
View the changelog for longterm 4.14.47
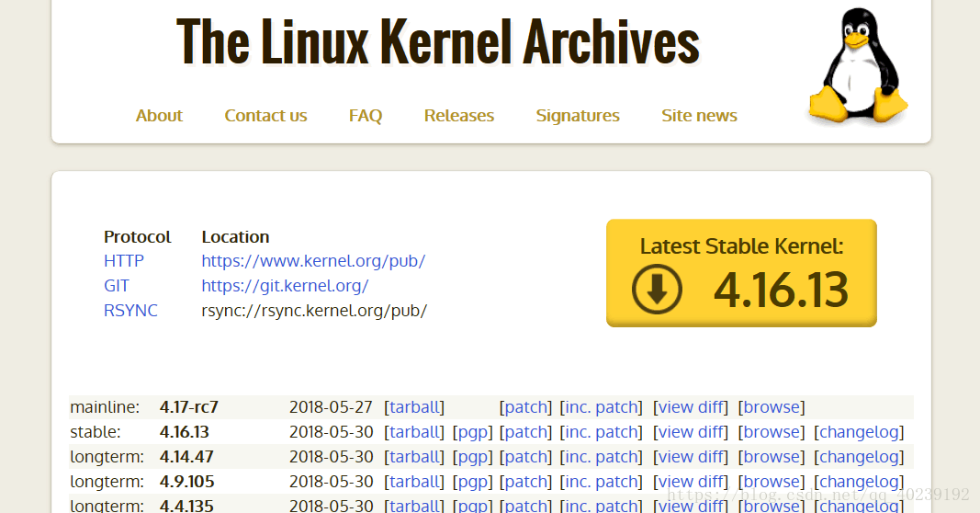coord(859,457)
